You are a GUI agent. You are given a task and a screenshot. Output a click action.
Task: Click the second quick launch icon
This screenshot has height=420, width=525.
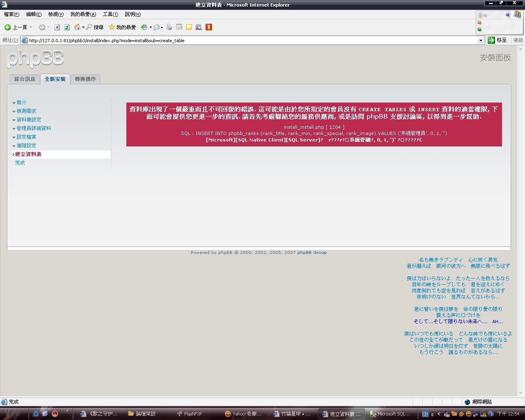45,414
